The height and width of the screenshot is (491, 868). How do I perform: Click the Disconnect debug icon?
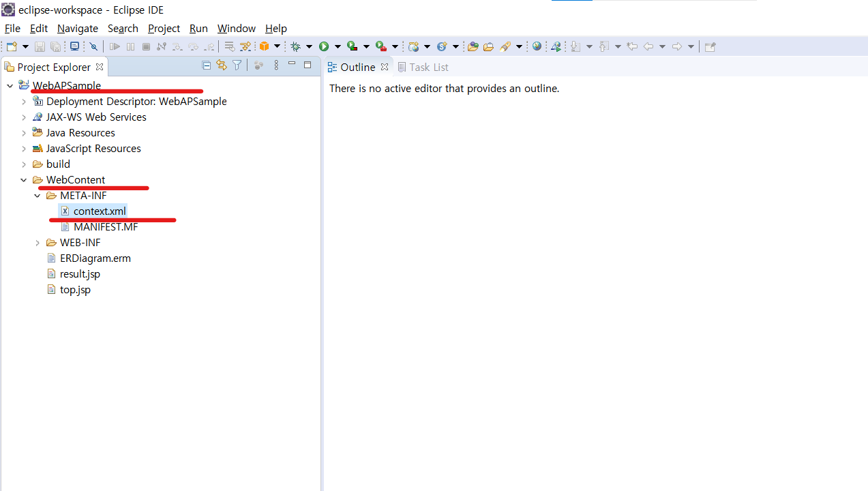click(161, 46)
